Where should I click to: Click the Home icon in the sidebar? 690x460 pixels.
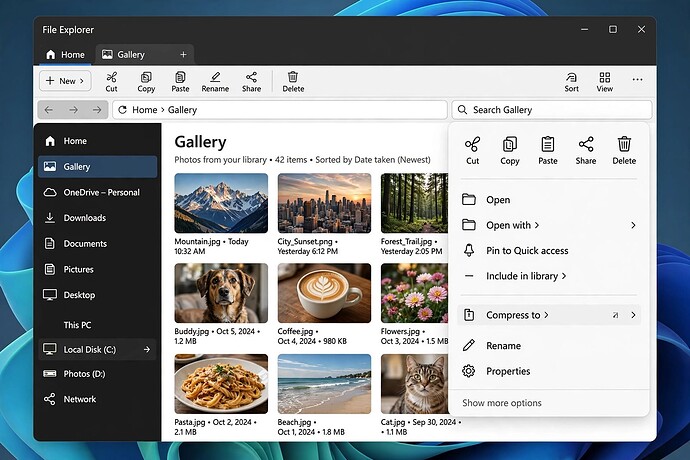50,141
